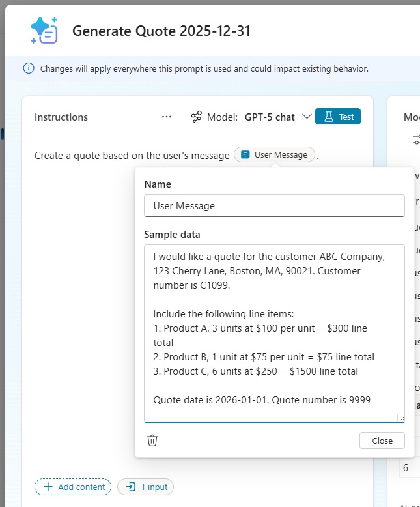Expand the GPT-5 chat model dropdown
Image resolution: width=420 pixels, height=507 pixels.
pyautogui.click(x=307, y=117)
